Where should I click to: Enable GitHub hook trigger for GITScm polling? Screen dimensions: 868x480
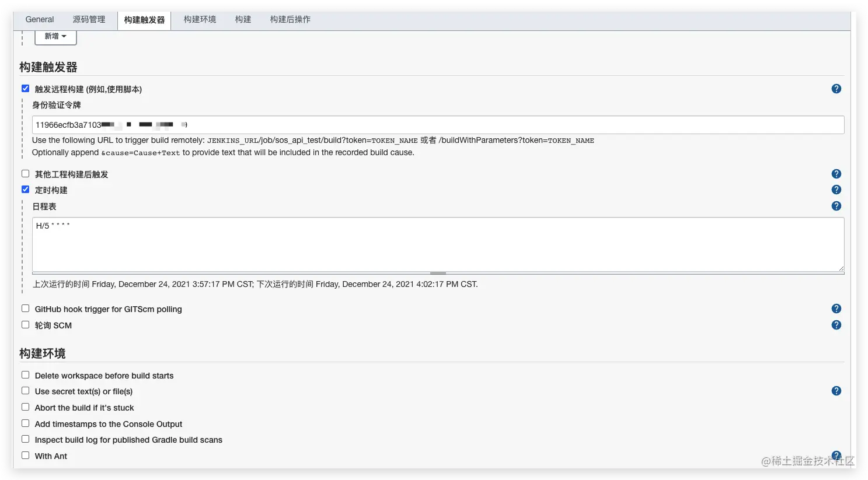click(25, 309)
